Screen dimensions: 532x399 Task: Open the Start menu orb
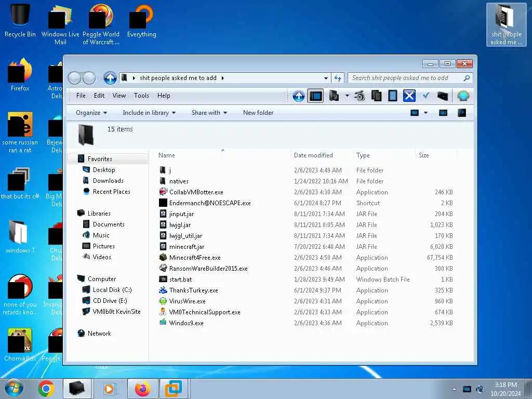coord(14,389)
